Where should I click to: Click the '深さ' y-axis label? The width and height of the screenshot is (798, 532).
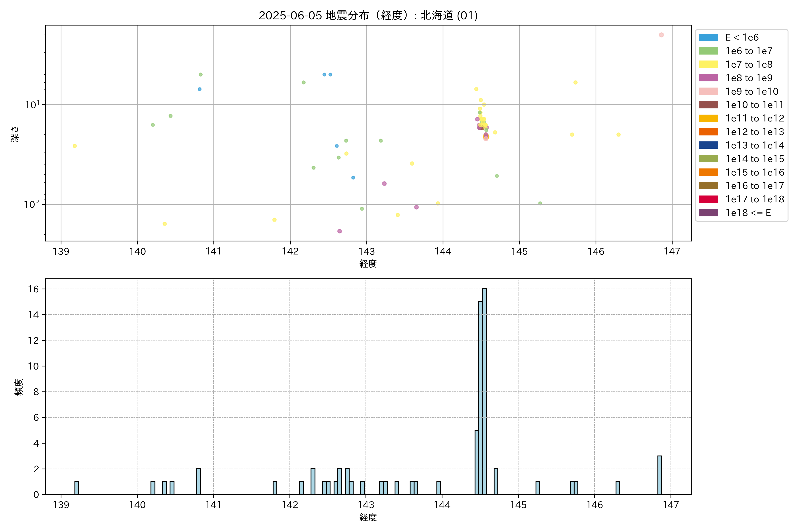coord(15,134)
